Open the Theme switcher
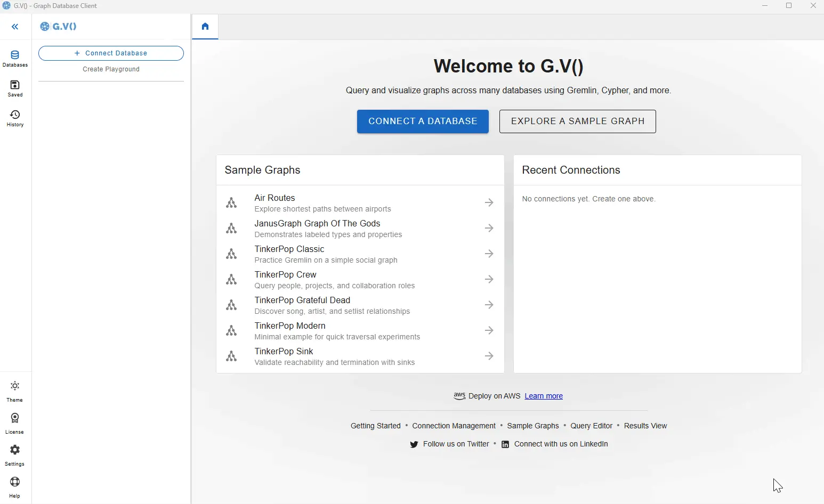 point(14,391)
